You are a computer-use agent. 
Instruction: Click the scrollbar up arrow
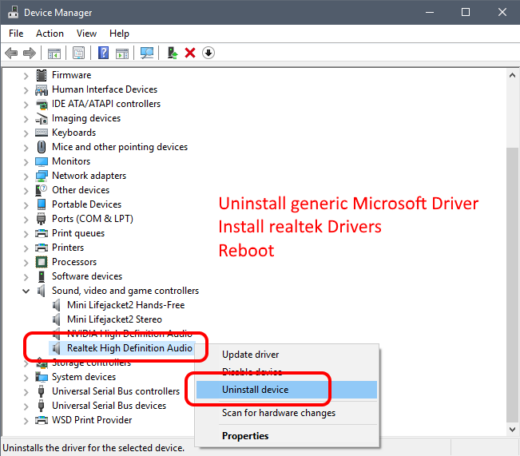pyautogui.click(x=513, y=76)
